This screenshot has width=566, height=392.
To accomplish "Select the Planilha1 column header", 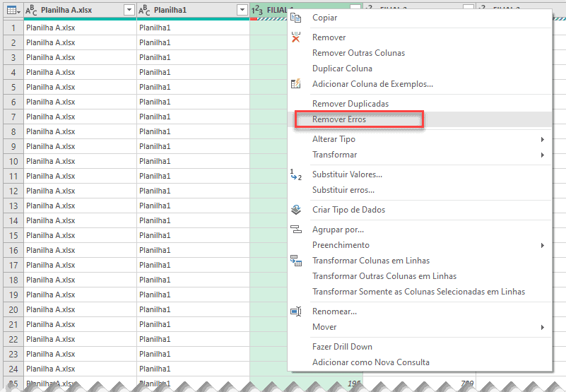I will [193, 10].
